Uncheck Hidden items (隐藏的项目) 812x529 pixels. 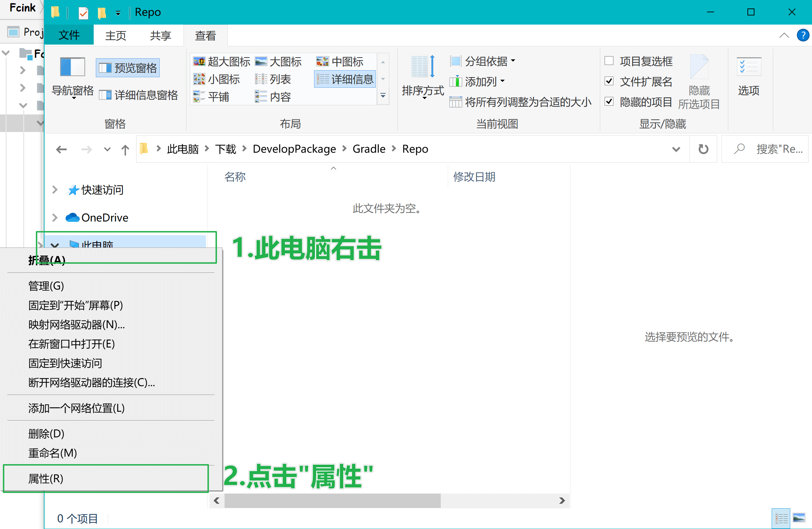[609, 102]
